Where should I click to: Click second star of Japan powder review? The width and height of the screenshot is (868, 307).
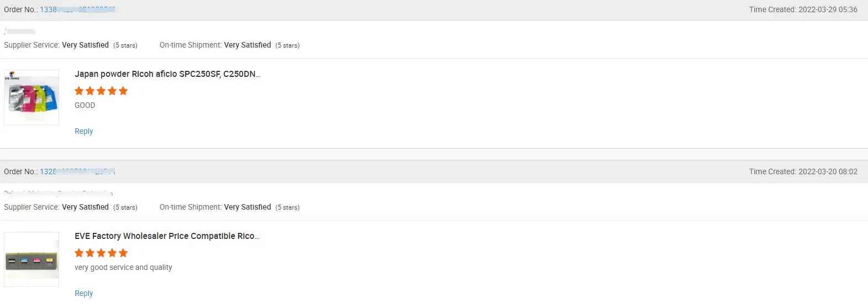(90, 91)
